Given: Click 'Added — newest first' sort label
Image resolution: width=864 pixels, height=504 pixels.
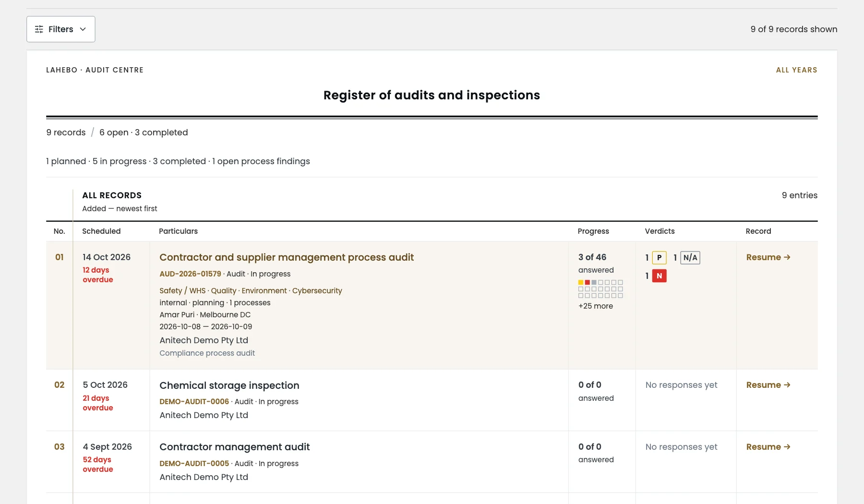Looking at the screenshot, I should point(120,209).
